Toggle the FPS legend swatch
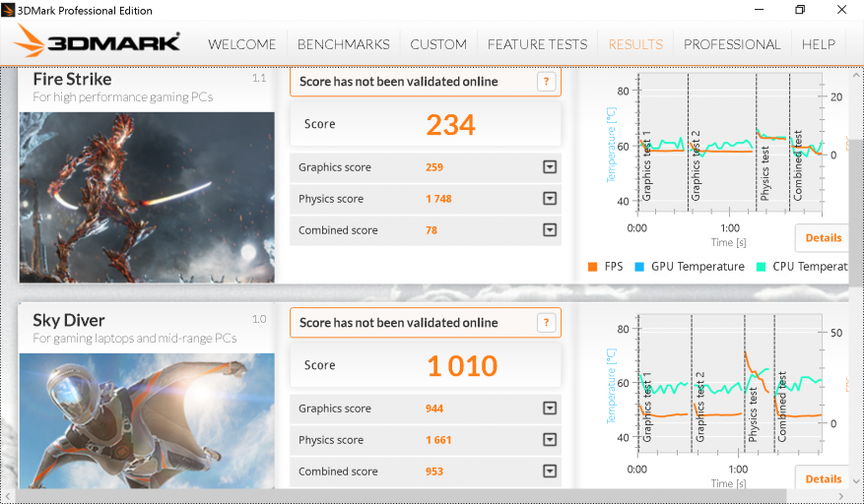The height and width of the screenshot is (504, 864). [x=592, y=267]
